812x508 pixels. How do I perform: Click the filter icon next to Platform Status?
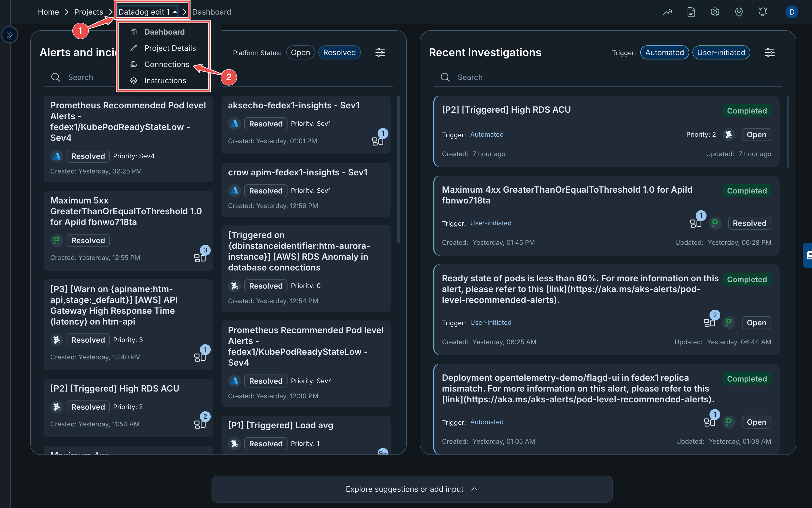coord(380,52)
